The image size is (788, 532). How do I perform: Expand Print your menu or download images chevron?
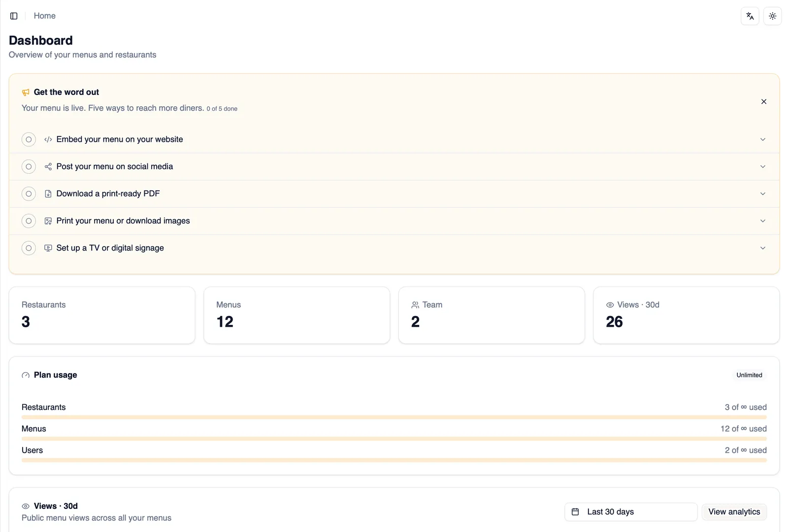coord(763,221)
